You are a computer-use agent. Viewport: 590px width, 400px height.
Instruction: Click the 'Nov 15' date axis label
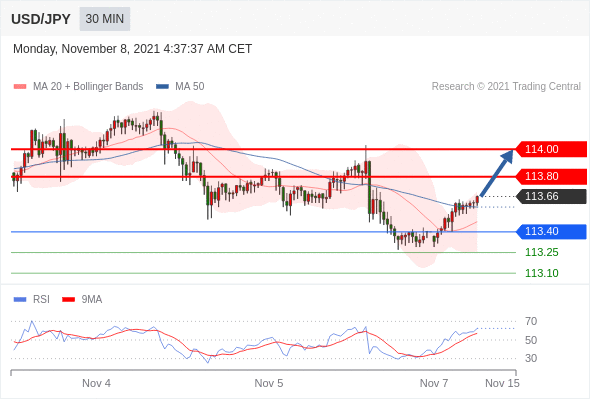pyautogui.click(x=502, y=383)
